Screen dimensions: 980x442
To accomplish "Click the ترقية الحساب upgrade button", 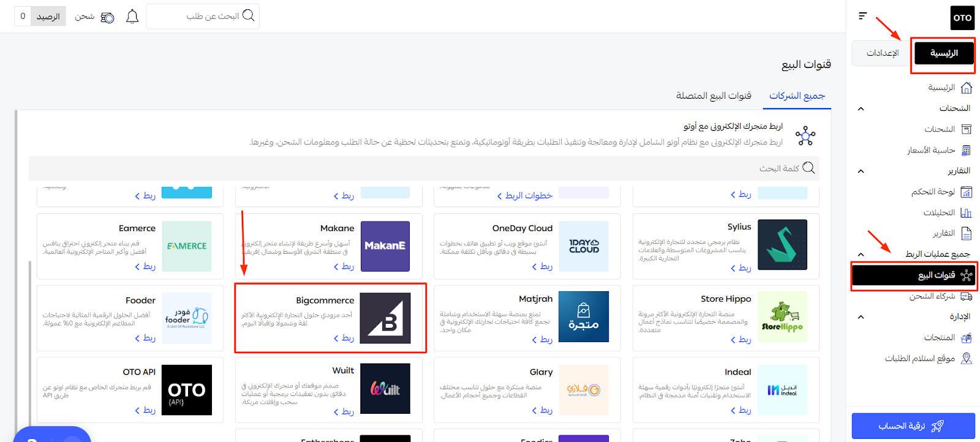I will click(x=913, y=426).
